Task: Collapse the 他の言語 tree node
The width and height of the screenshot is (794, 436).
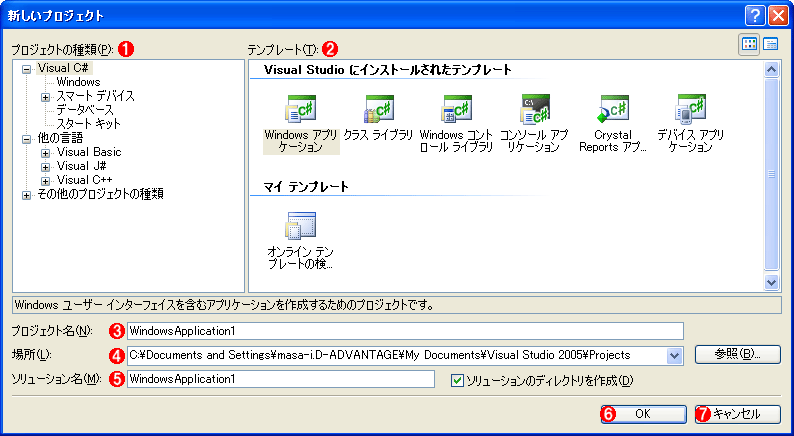Action: tap(26, 140)
